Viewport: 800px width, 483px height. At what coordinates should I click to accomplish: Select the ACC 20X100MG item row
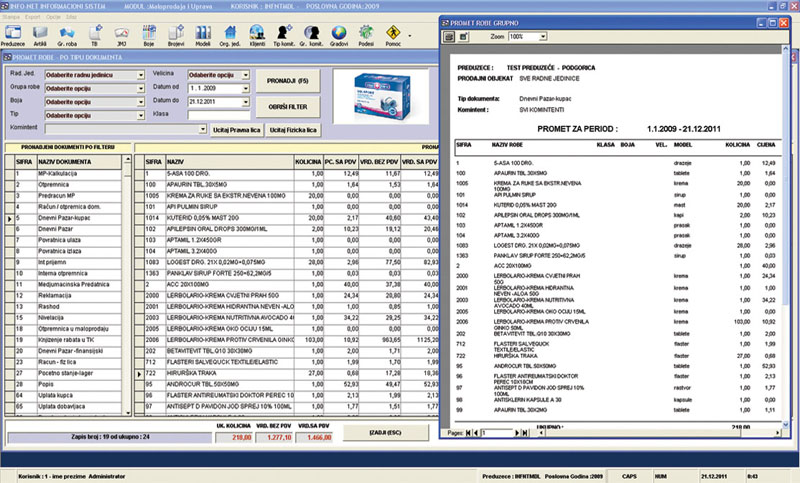[291, 285]
